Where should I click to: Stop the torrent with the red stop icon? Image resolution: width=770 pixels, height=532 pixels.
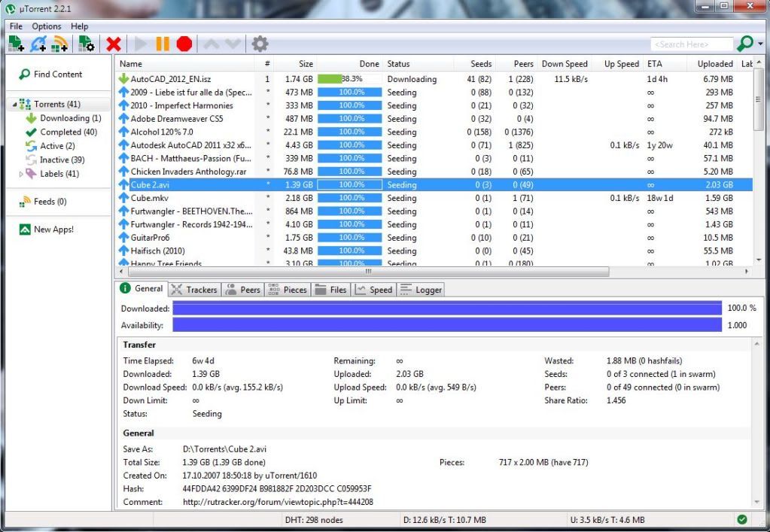184,44
